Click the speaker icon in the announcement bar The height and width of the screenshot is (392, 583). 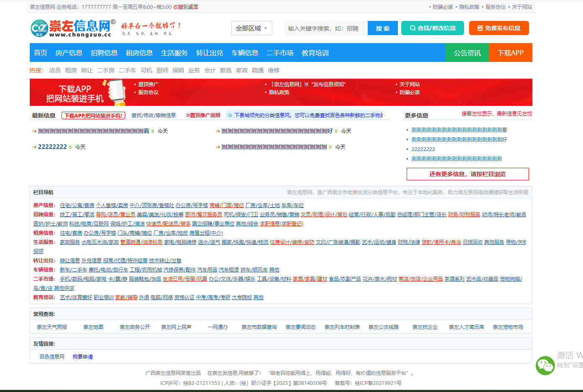click(x=230, y=115)
